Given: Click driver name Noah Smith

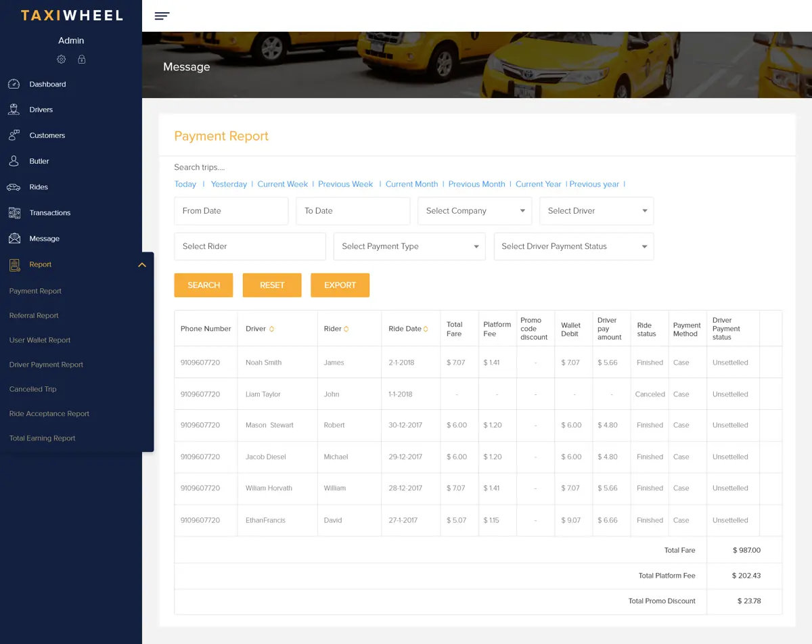Looking at the screenshot, I should point(263,363).
